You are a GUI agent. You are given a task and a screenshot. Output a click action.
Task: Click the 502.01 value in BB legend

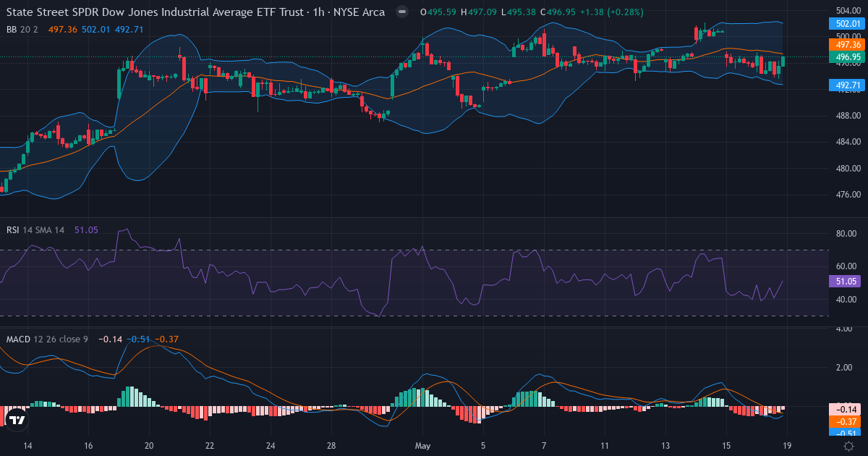[x=95, y=29]
